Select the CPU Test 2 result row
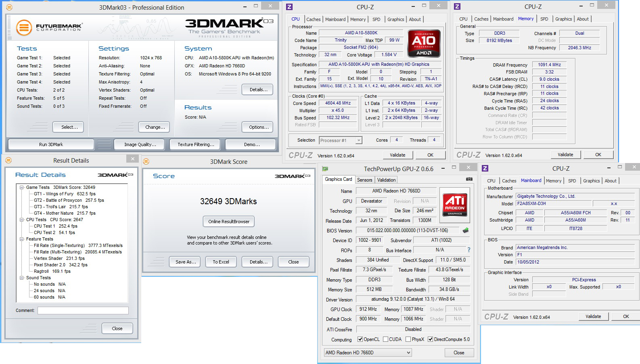This screenshot has height=364, width=640. [54, 232]
